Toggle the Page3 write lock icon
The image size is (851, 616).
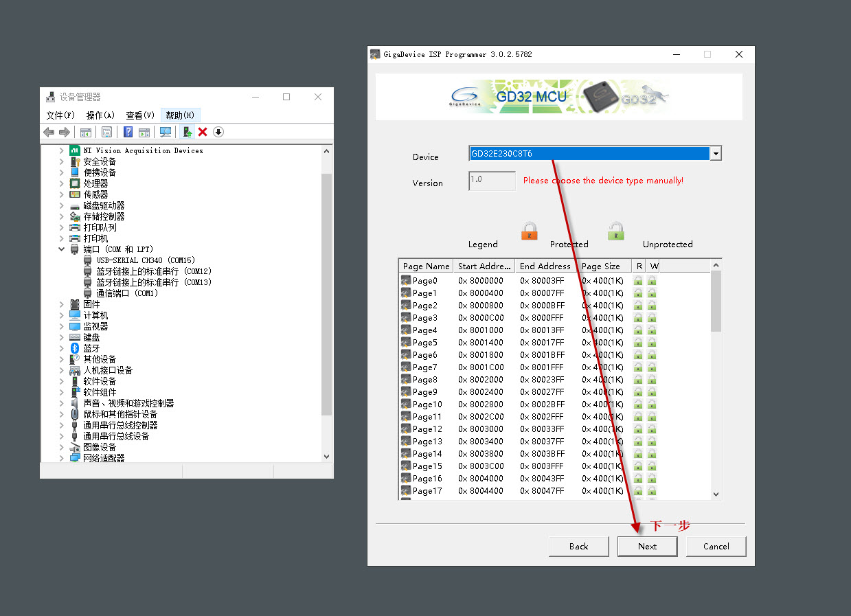click(652, 317)
